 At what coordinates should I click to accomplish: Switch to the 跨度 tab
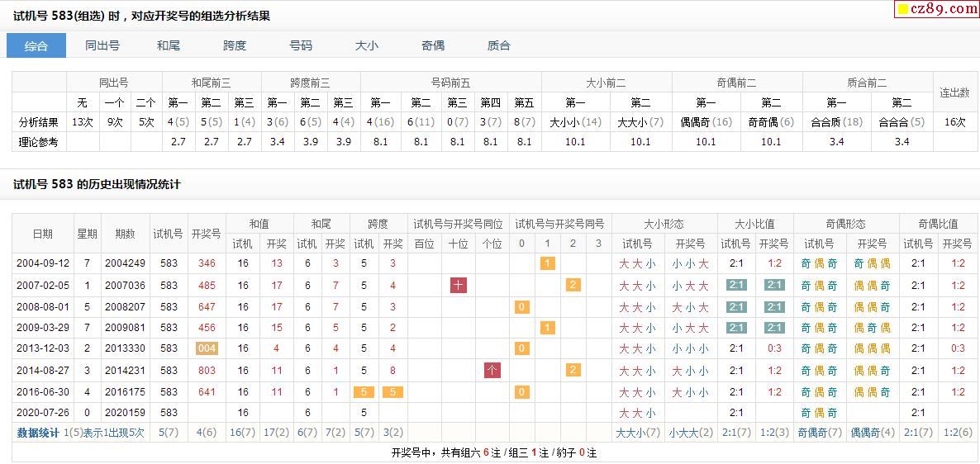tap(235, 45)
